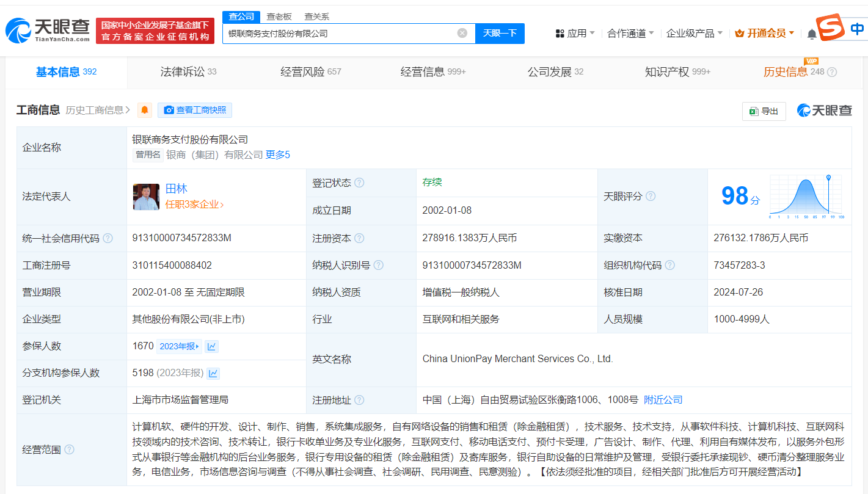Click the help icon beside 天眼评分
The image size is (868, 494).
coord(649,195)
